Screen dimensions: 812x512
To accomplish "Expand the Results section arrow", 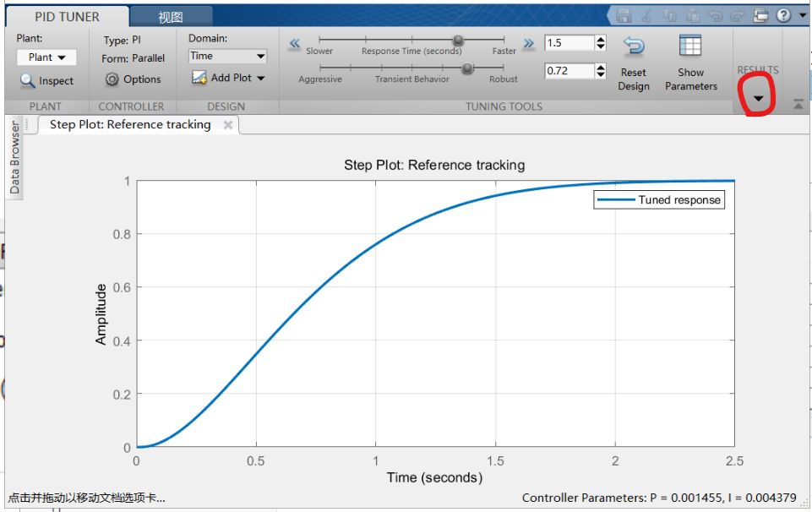I will tap(758, 98).
